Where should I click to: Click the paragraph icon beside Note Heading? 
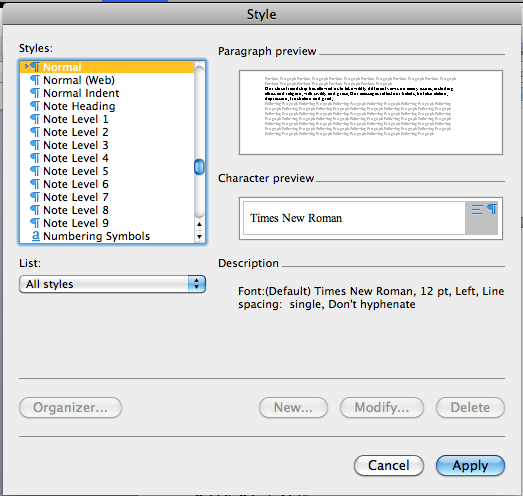coord(35,106)
